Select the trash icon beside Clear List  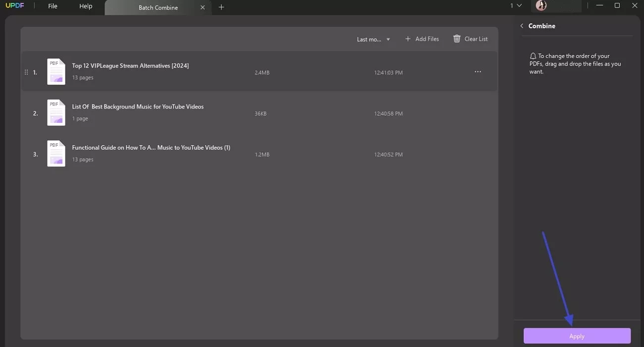(x=456, y=39)
